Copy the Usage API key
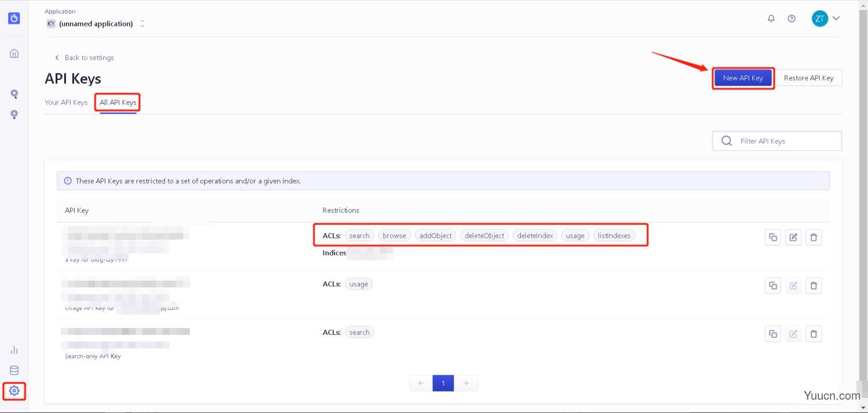 773,285
